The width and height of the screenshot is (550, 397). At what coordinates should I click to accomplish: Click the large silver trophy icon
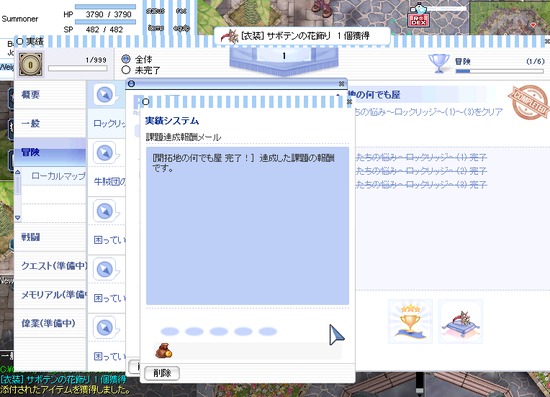tap(439, 63)
